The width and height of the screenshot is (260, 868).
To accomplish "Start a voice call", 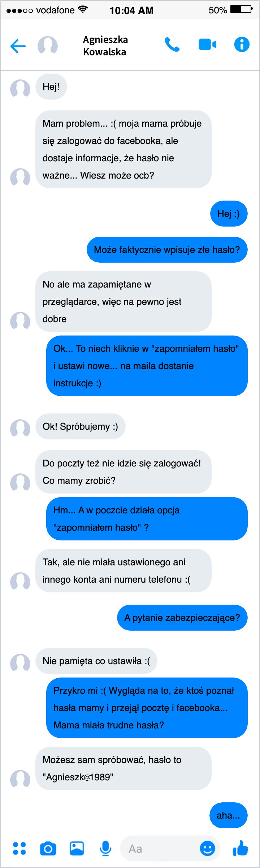I will click(172, 45).
